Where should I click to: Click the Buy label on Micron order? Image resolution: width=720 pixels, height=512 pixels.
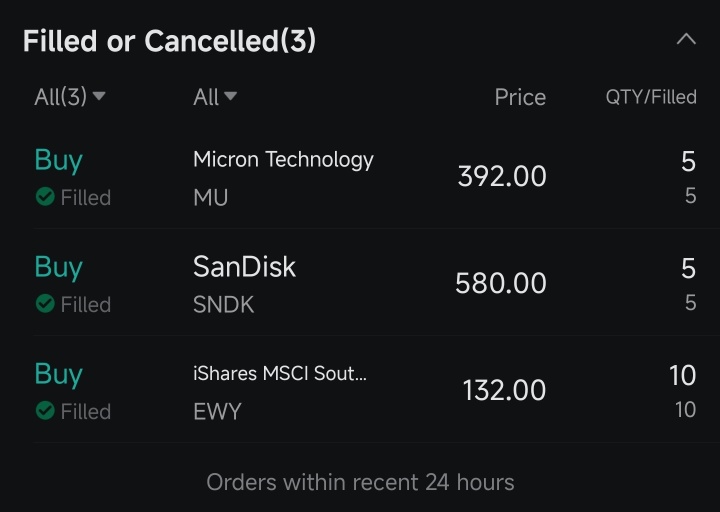click(x=58, y=161)
